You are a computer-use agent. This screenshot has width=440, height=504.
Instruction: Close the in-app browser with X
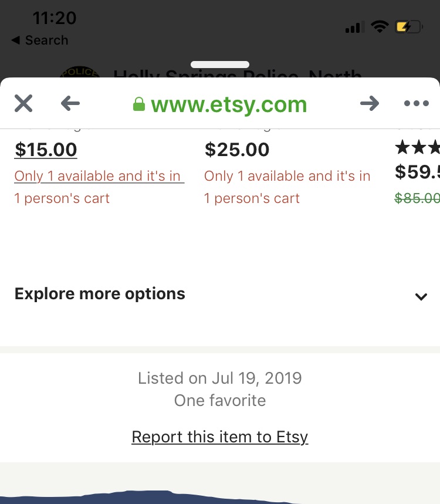click(x=23, y=104)
